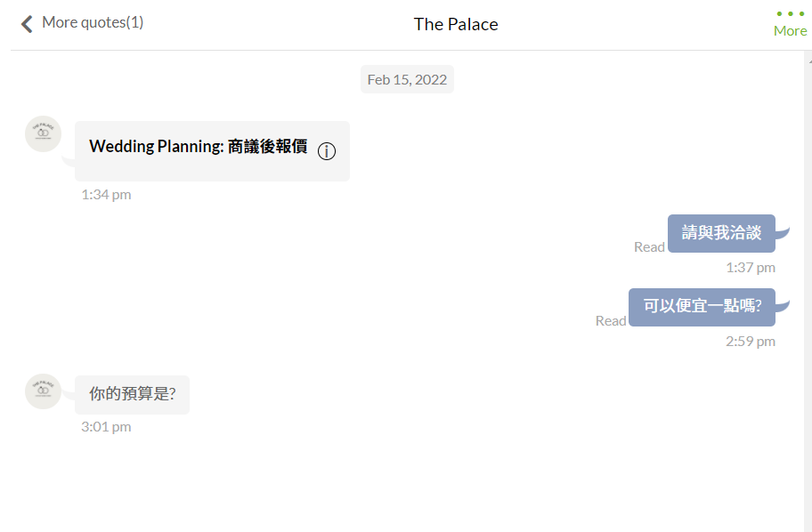The width and height of the screenshot is (812, 532).
Task: Go back using the left chevron arrow
Action: click(x=27, y=24)
